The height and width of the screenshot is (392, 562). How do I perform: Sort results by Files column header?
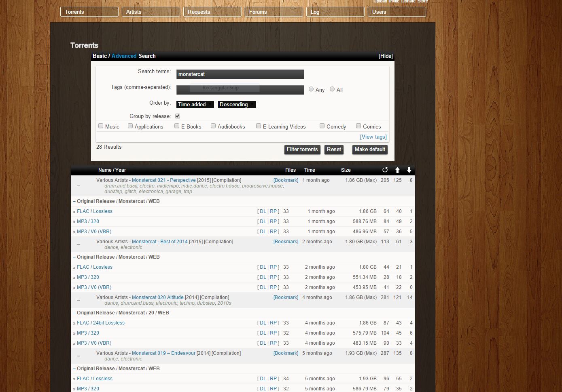click(x=291, y=170)
